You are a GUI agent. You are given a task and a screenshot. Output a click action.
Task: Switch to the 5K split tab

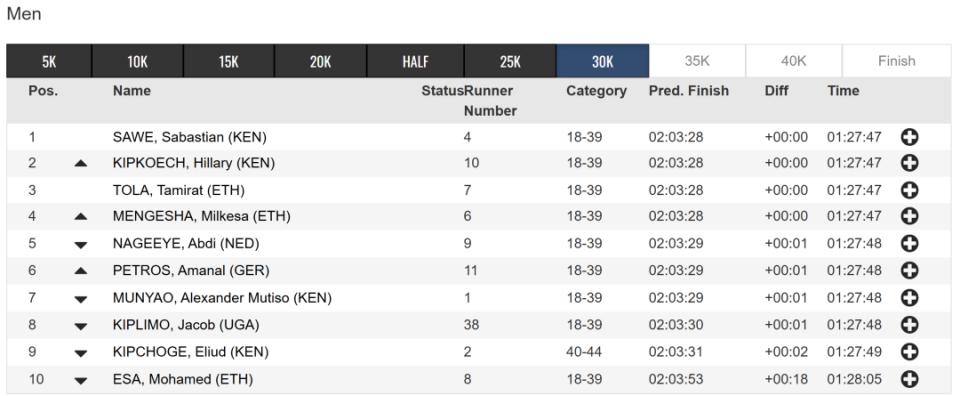(49, 61)
